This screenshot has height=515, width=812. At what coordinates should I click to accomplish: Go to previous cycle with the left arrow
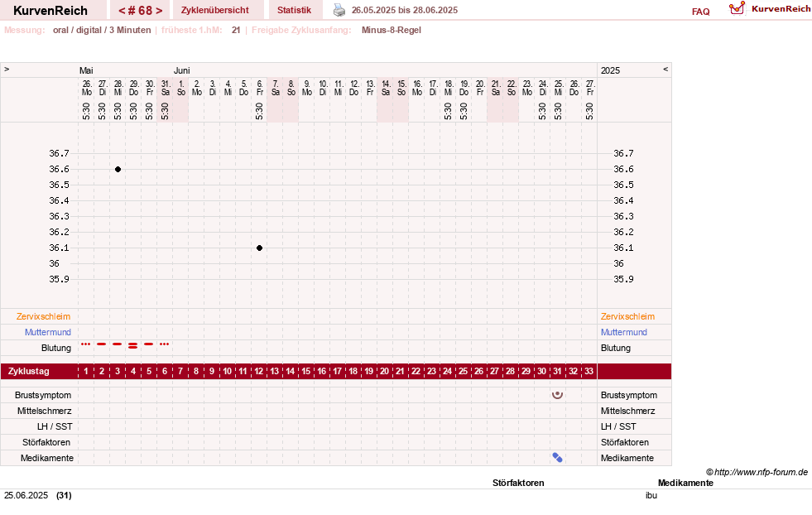[123, 11]
